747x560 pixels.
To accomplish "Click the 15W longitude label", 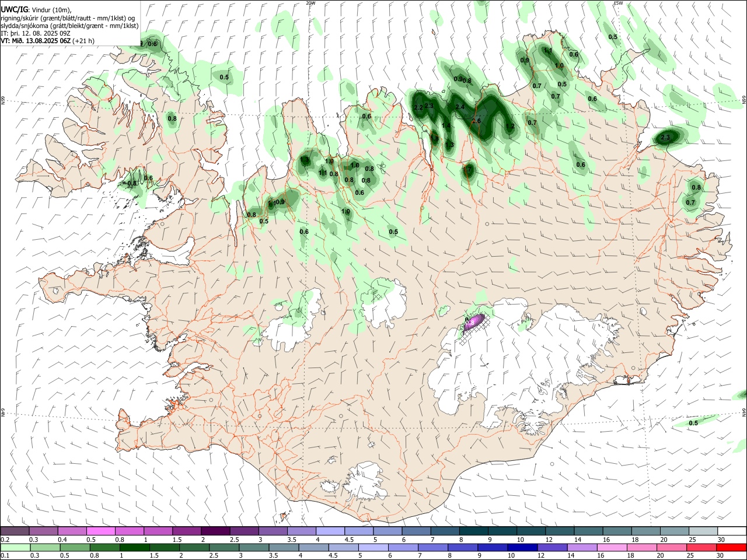I will [x=618, y=3].
